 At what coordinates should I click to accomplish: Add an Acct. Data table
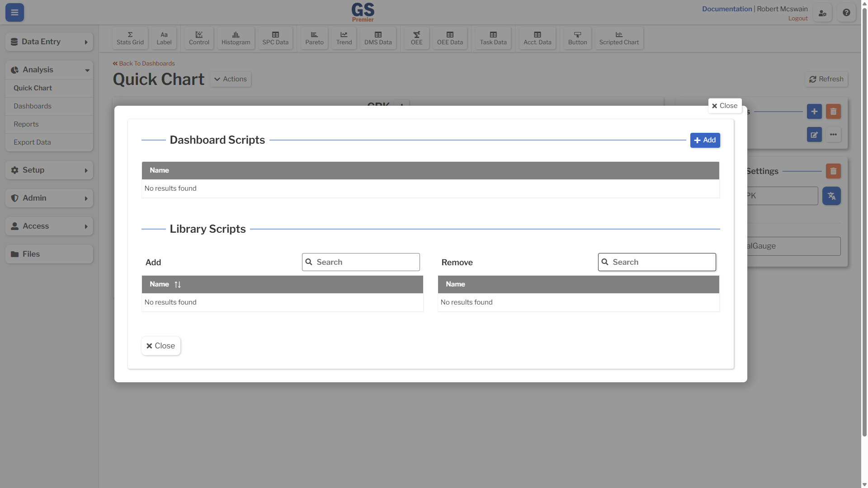pos(538,38)
